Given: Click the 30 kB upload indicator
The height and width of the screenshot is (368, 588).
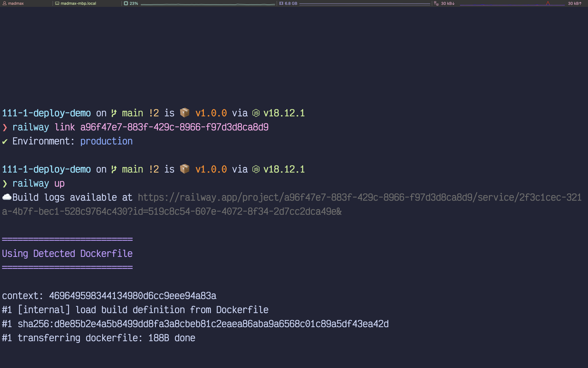Looking at the screenshot, I should [575, 3].
